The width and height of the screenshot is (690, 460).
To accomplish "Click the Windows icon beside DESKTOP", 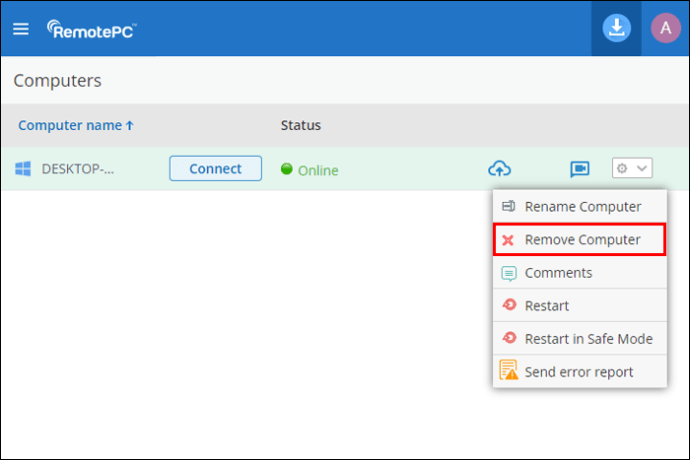I will pos(23,169).
